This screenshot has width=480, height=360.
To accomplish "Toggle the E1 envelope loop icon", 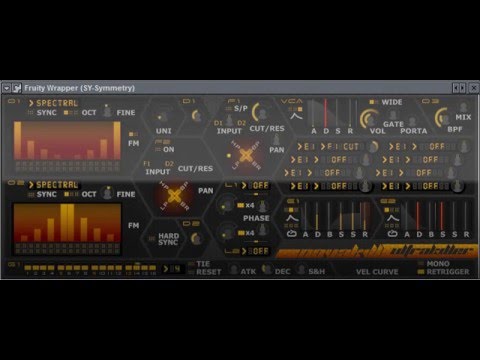I will point(292,234).
